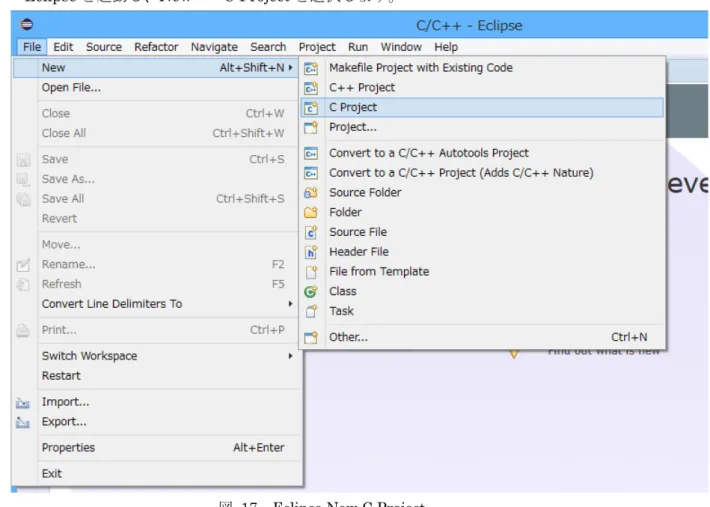The height and width of the screenshot is (507, 710).
Task: Select New in File menu
Action: pyautogui.click(x=155, y=68)
